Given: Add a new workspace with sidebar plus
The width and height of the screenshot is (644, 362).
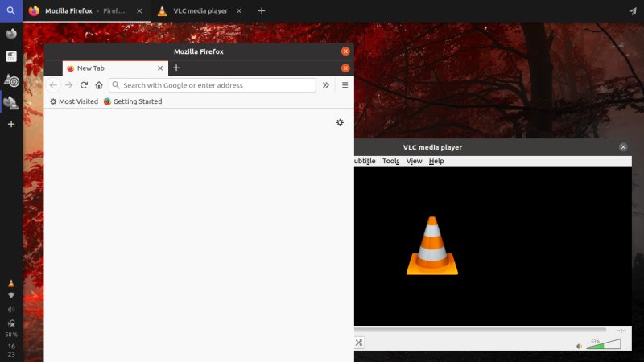Looking at the screenshot, I should tap(11, 124).
